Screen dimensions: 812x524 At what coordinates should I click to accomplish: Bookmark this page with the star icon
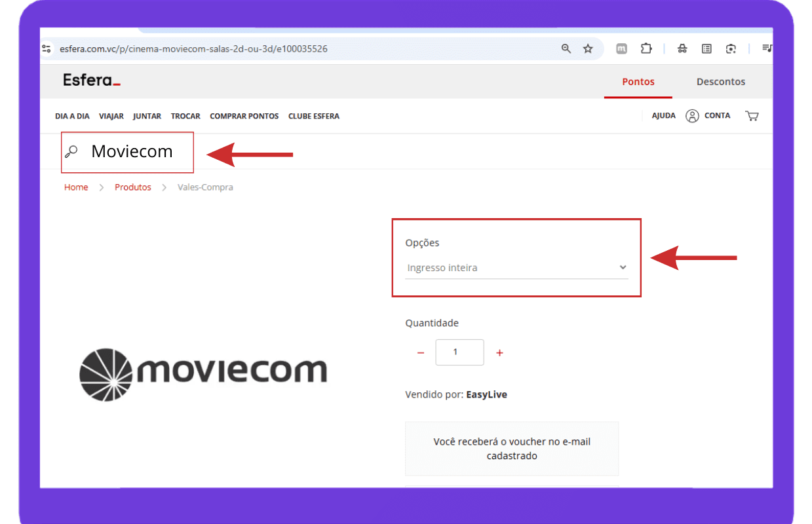(588, 48)
